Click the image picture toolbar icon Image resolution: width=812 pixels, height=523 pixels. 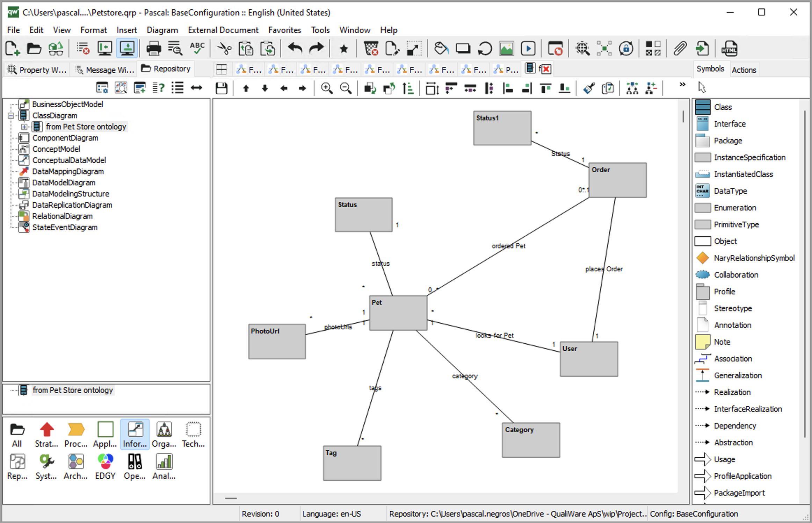(x=507, y=49)
